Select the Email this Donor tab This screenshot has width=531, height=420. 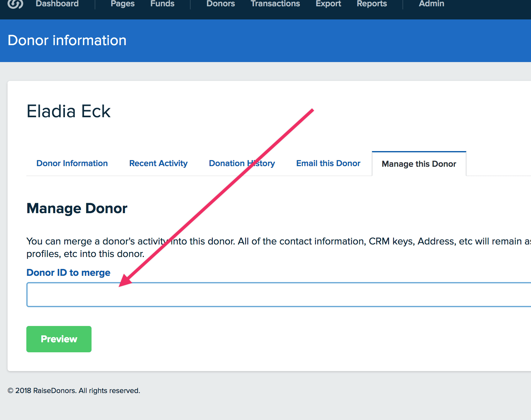(x=328, y=163)
